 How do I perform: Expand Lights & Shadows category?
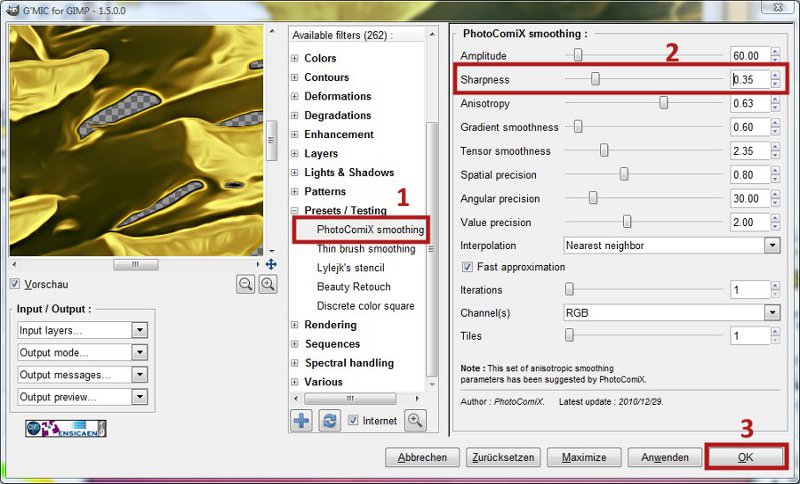pos(295,172)
